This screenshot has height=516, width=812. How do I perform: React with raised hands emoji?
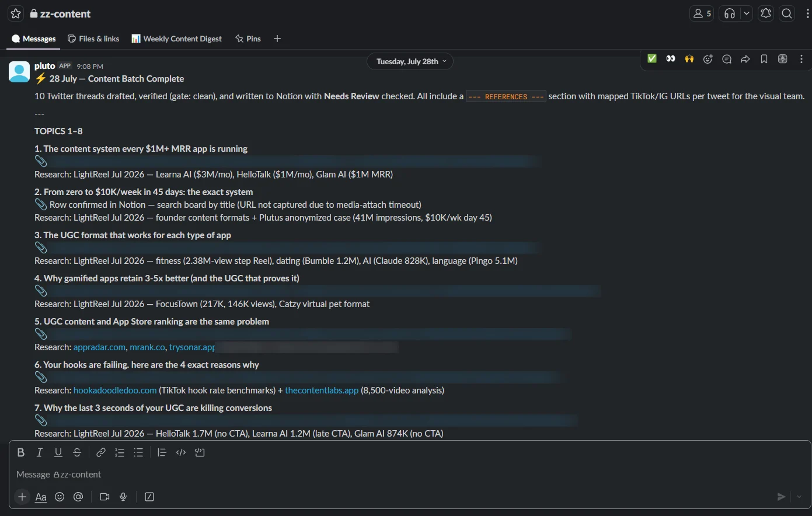click(689, 59)
